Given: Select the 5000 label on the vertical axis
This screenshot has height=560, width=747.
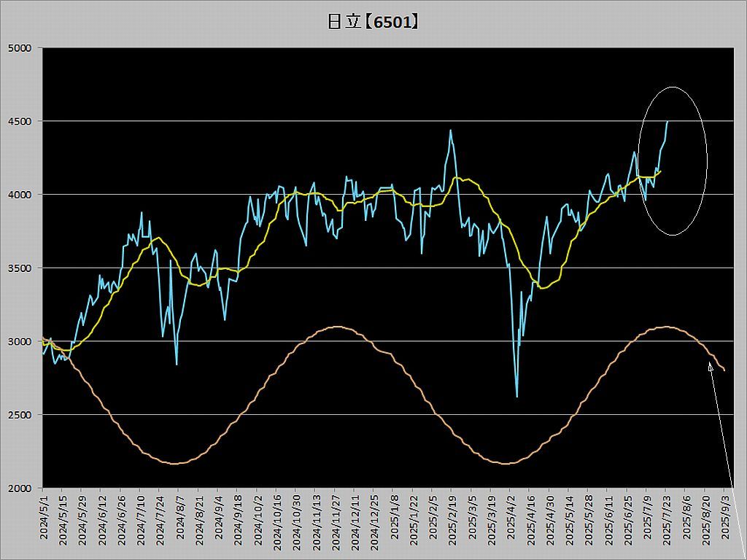Looking at the screenshot, I should coord(24,48).
